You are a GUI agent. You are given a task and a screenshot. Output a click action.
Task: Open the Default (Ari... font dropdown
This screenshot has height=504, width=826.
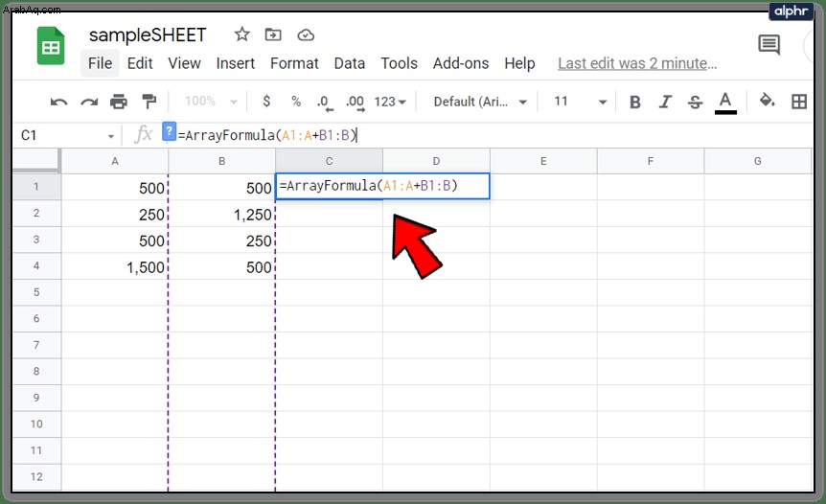click(480, 102)
